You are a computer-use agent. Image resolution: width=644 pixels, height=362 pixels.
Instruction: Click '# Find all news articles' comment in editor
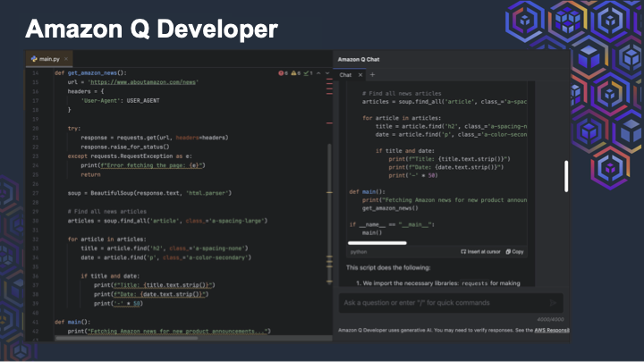(x=106, y=211)
